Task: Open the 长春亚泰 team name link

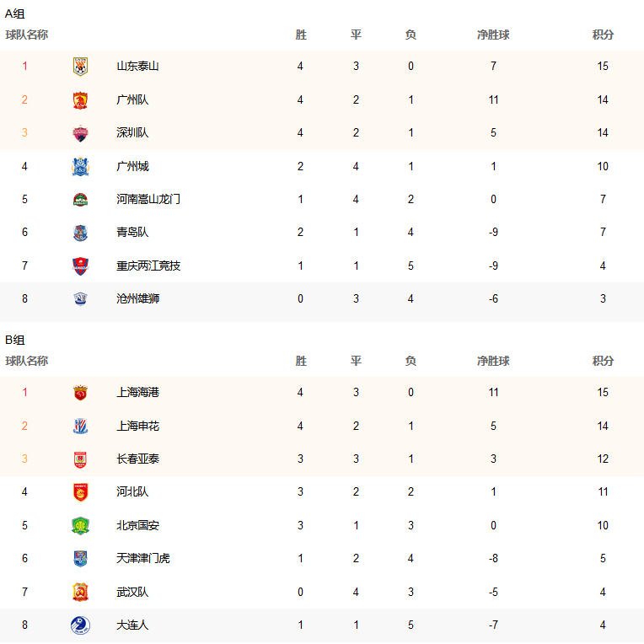Action: (x=137, y=459)
